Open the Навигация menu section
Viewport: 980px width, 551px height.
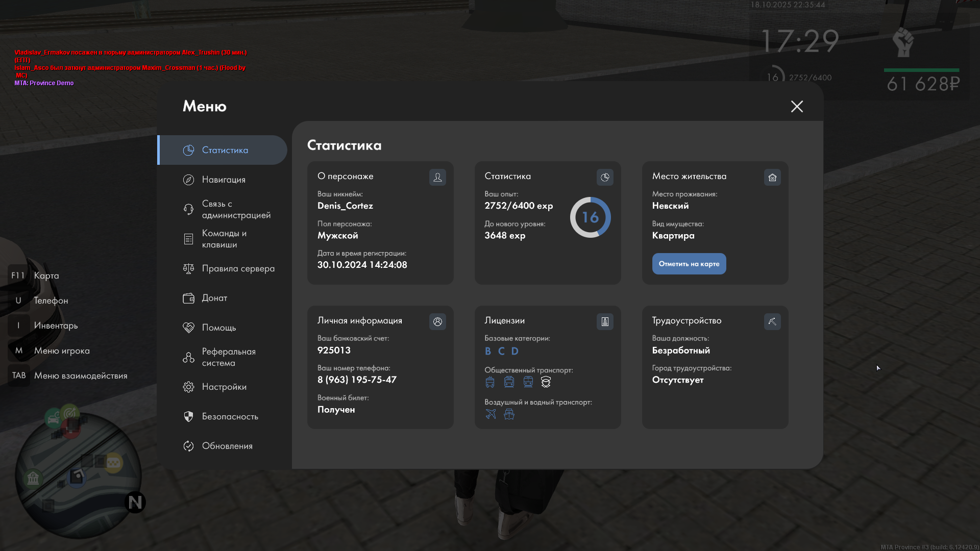point(223,180)
